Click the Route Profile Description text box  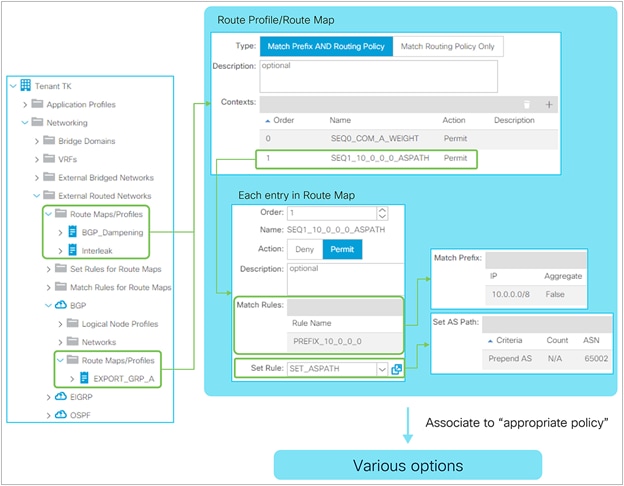(x=378, y=76)
